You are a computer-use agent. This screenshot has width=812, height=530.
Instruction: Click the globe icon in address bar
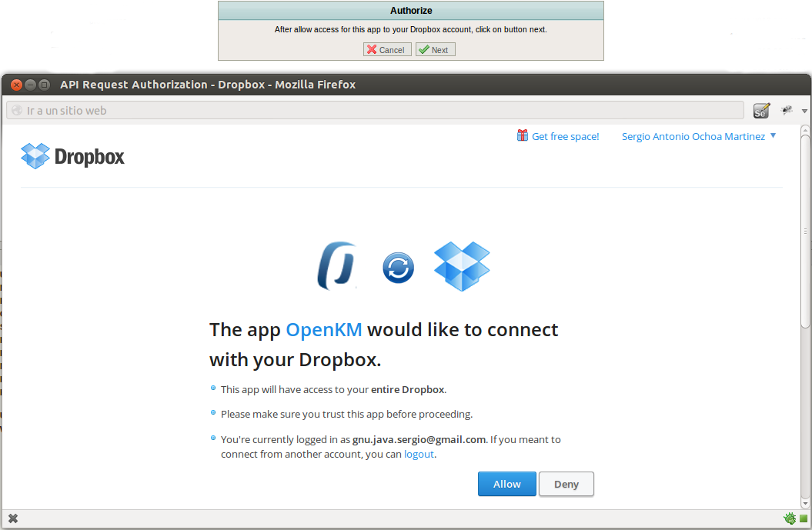17,110
